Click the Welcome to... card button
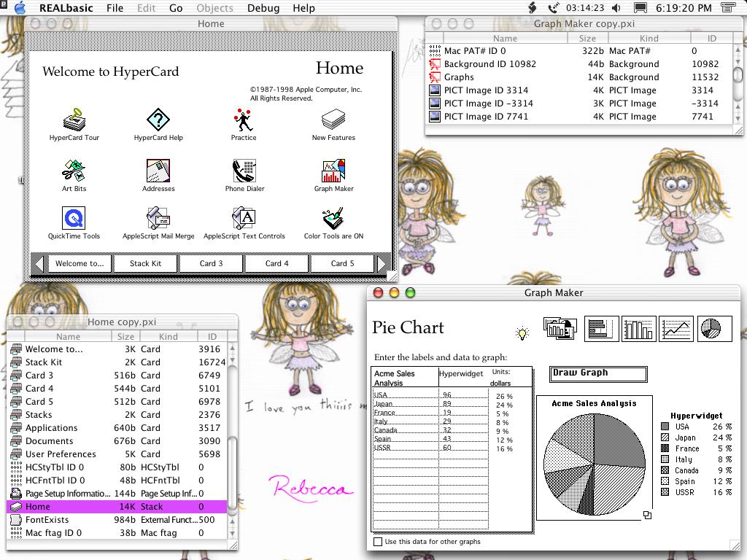Image resolution: width=747 pixels, height=560 pixels. (x=80, y=263)
